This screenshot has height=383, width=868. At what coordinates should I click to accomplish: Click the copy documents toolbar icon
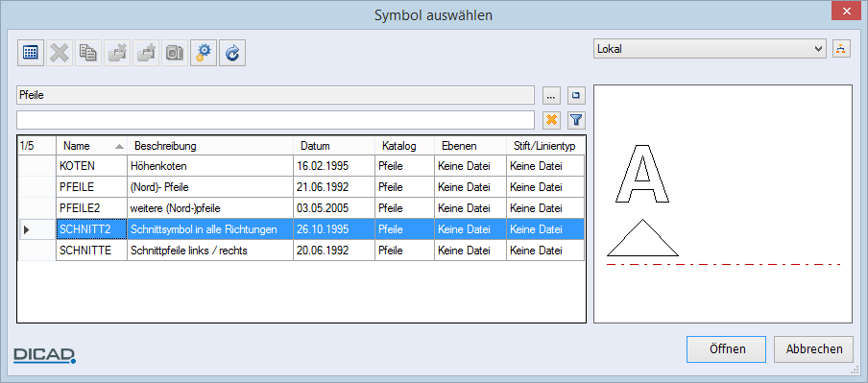88,53
